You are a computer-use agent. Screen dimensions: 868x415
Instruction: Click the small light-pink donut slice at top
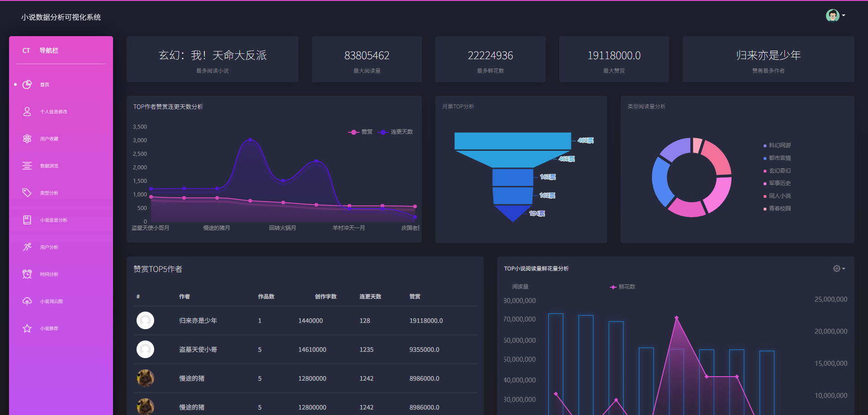pos(697,145)
